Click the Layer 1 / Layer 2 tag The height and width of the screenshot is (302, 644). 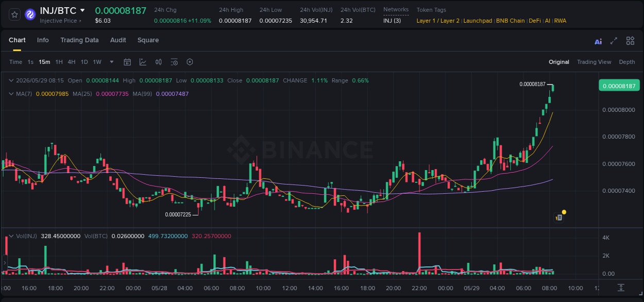[438, 21]
